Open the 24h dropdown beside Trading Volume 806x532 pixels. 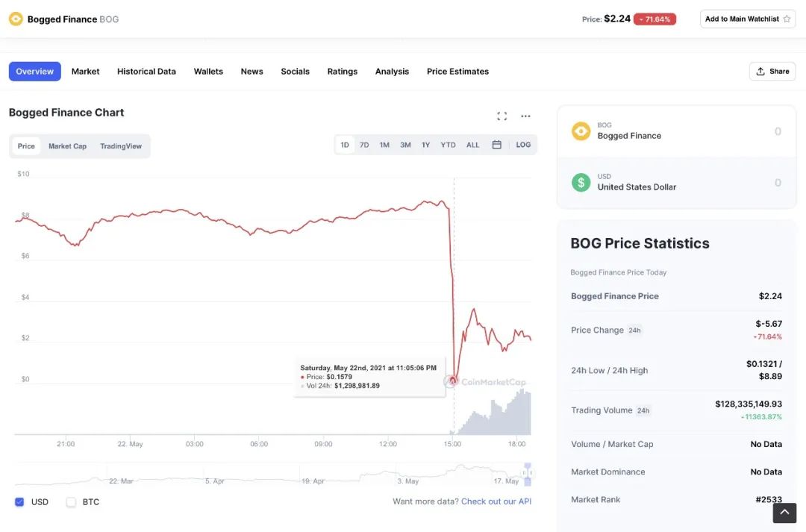pos(643,410)
